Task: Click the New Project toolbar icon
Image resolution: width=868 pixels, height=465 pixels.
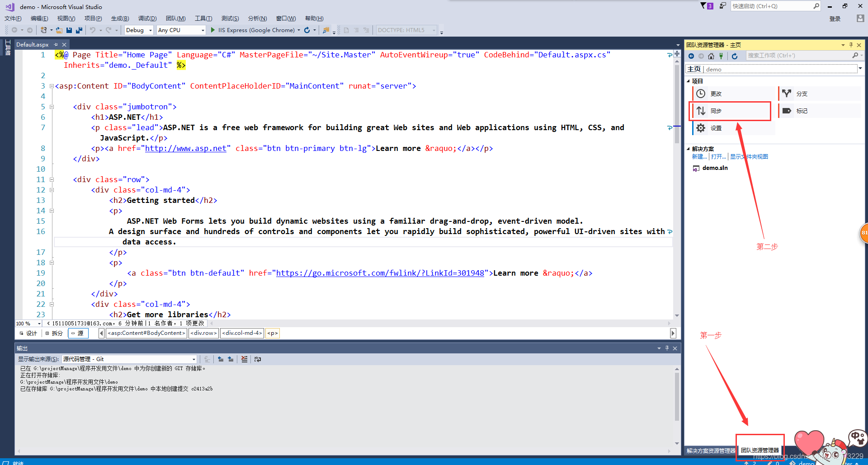Action: point(44,30)
